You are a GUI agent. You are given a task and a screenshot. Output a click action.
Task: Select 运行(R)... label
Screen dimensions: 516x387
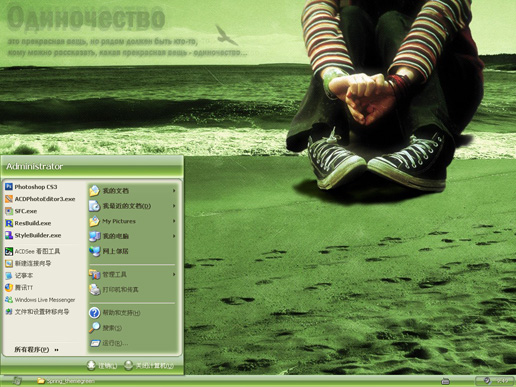(115, 343)
